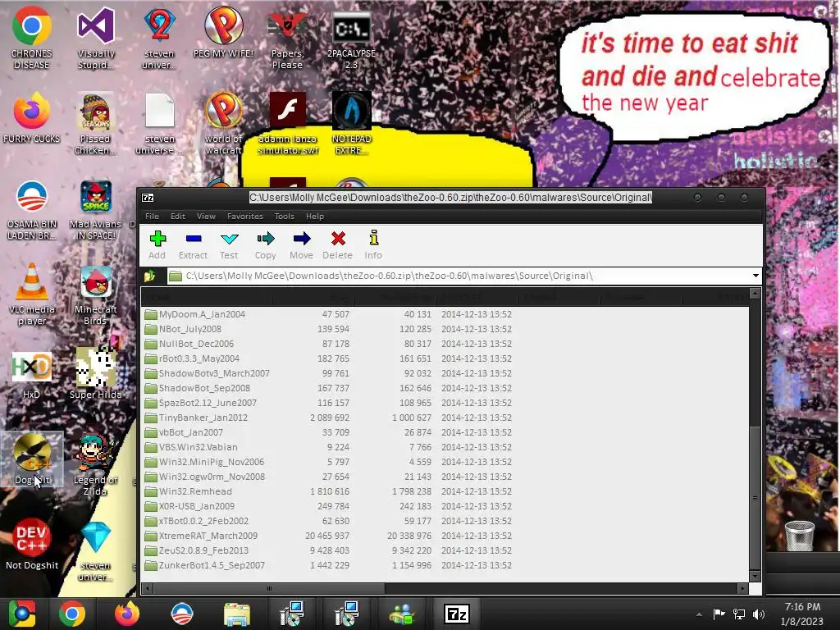This screenshot has width=840, height=630.
Task: Select the XtremeRAT_March2009 folder
Action: (201, 536)
